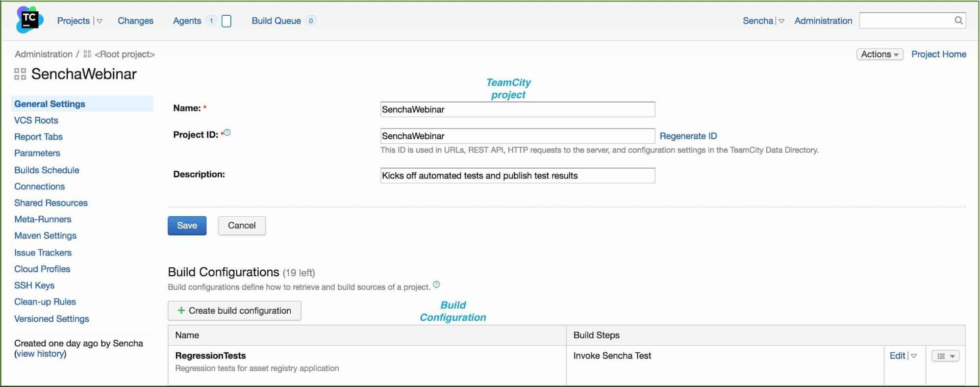
Task: Open the Actions dropdown
Action: [x=879, y=54]
